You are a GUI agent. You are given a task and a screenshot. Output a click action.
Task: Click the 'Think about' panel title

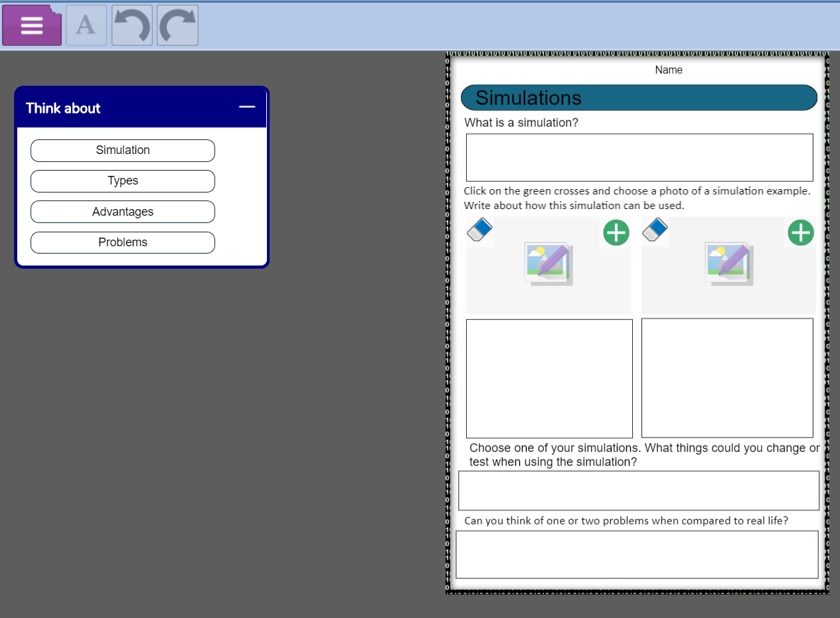(x=63, y=108)
